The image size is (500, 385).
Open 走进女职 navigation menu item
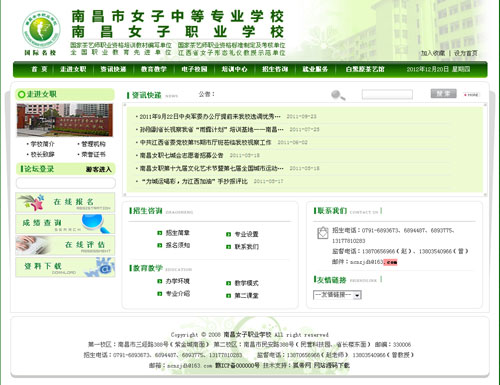pos(73,69)
